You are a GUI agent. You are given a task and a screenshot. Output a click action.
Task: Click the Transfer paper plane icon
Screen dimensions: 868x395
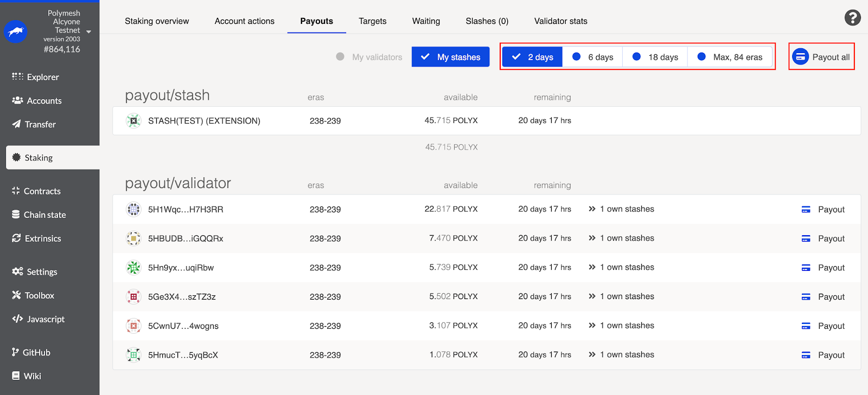17,124
